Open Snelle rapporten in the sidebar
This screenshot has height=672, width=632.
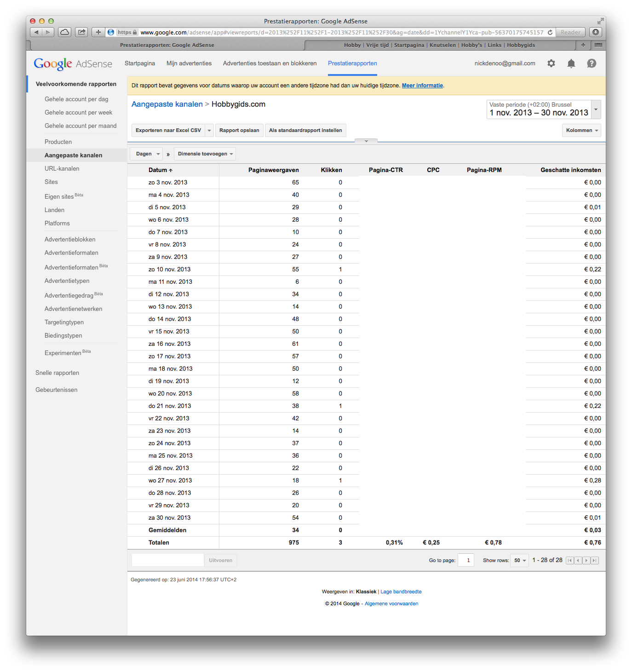57,373
